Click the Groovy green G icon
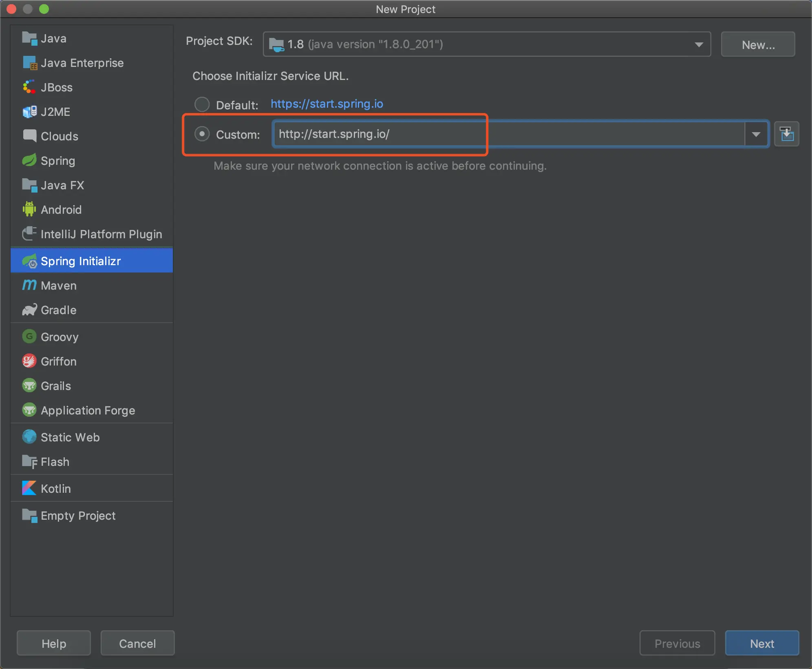The height and width of the screenshot is (669, 812). coord(29,337)
